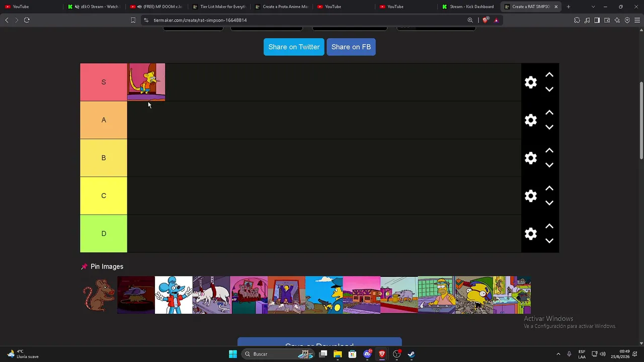
Task: Switch to Create a Prota Anime tab
Action: 282,7
